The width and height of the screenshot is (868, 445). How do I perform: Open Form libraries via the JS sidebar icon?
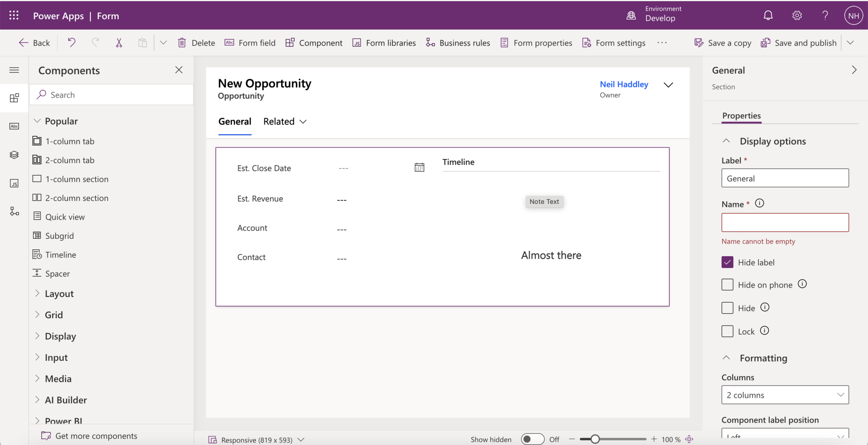click(x=14, y=183)
